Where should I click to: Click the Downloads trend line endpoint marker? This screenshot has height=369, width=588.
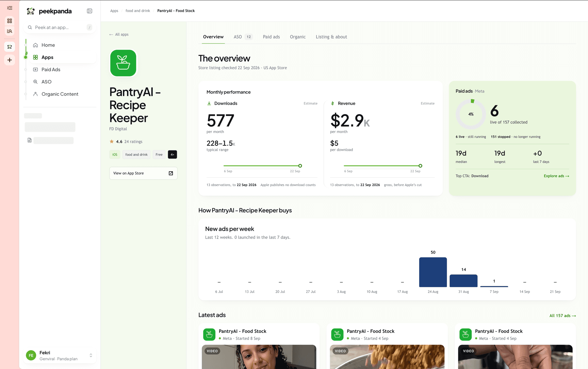click(x=300, y=166)
